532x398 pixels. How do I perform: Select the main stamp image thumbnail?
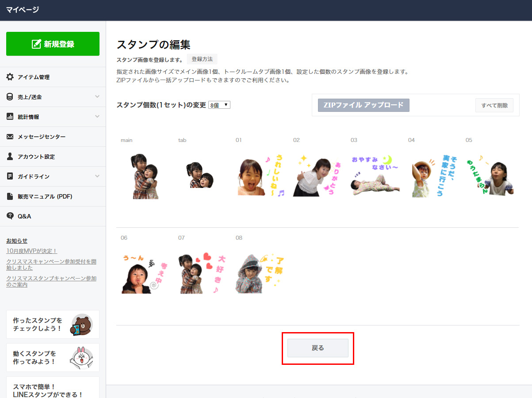click(145, 176)
